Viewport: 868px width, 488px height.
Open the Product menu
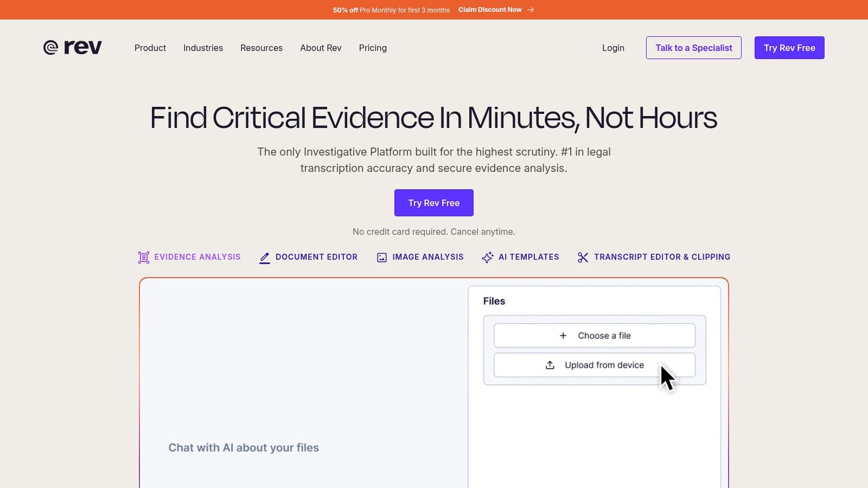(150, 48)
